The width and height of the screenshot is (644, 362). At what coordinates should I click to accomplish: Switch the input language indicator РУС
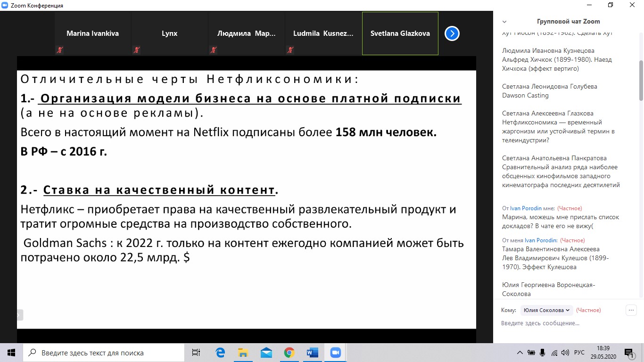pyautogui.click(x=579, y=353)
